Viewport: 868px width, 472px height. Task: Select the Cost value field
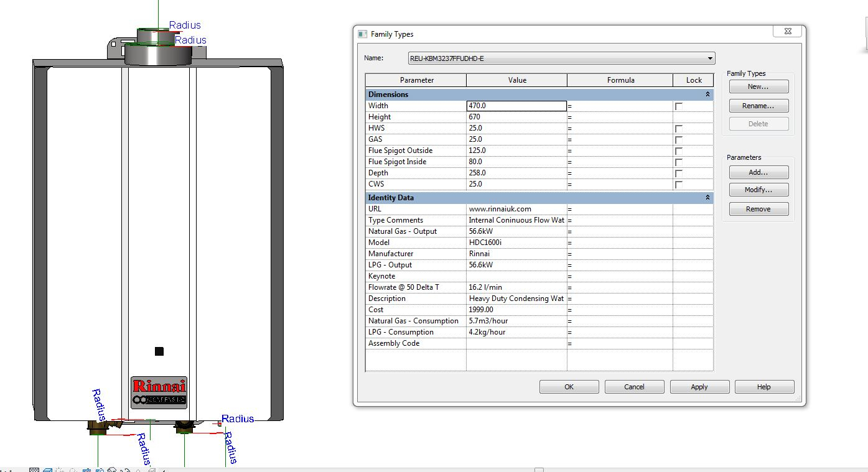pos(516,310)
